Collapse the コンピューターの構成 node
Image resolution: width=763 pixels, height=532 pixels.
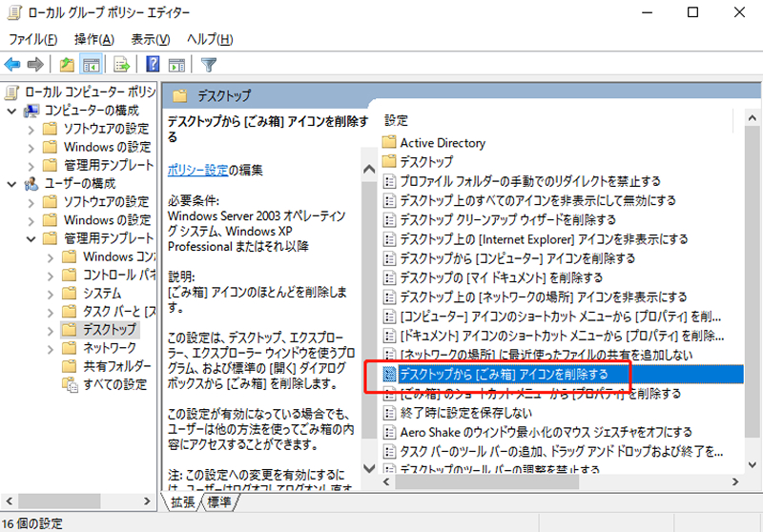[x=12, y=111]
